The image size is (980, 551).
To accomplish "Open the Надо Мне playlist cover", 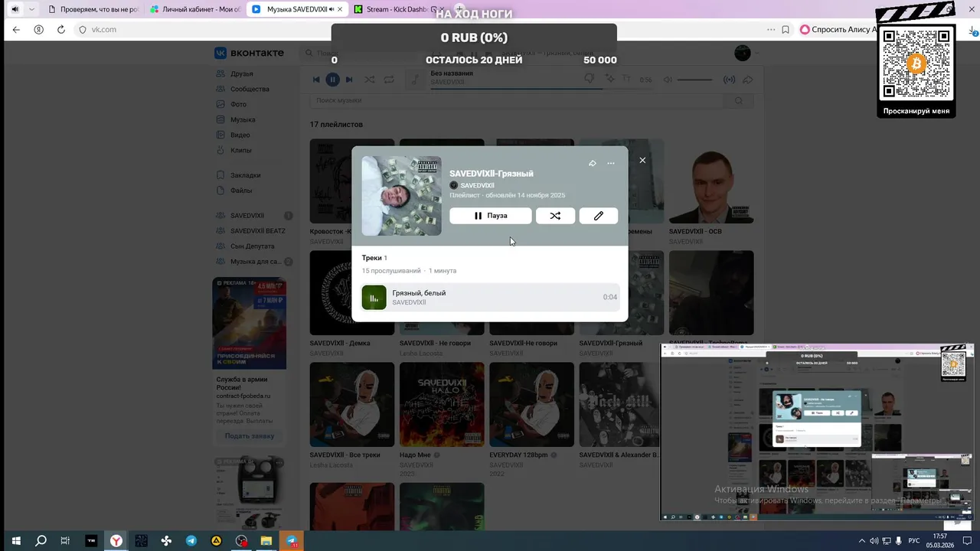I will 442,405.
